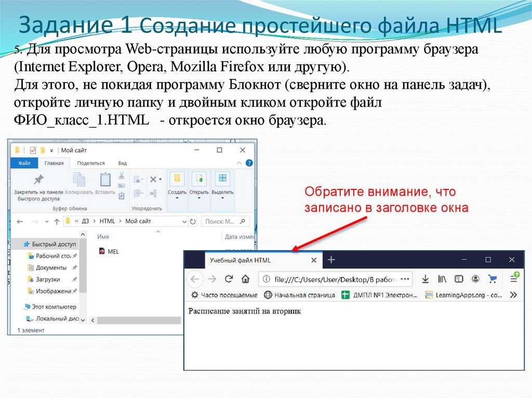Reload the page in Firefox
Screen dimensions: 532x398
(229, 279)
